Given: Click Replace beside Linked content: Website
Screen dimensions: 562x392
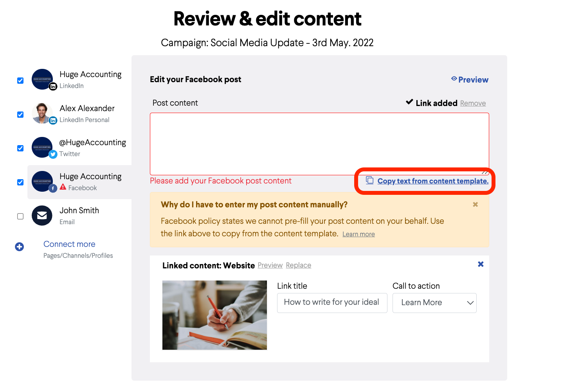Looking at the screenshot, I should 299,265.
